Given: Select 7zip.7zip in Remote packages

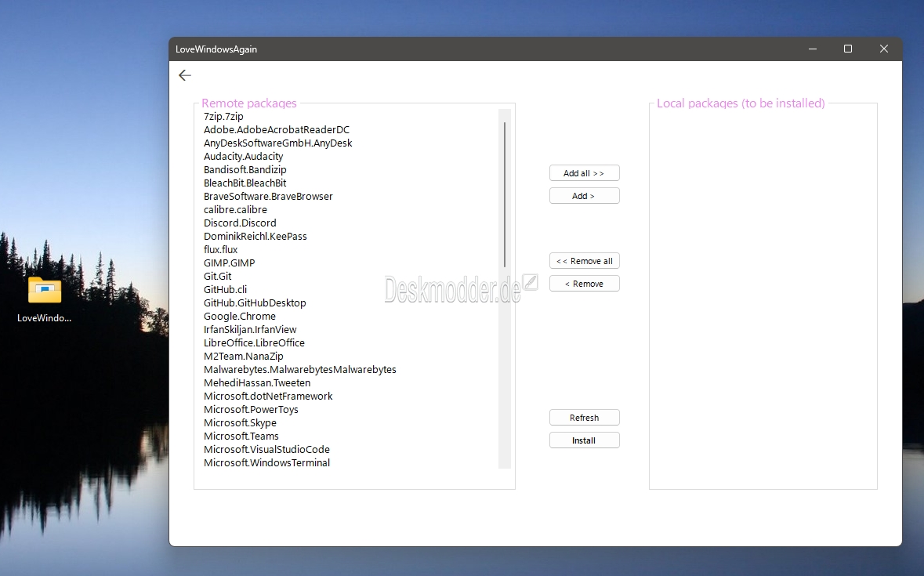Looking at the screenshot, I should [x=223, y=117].
